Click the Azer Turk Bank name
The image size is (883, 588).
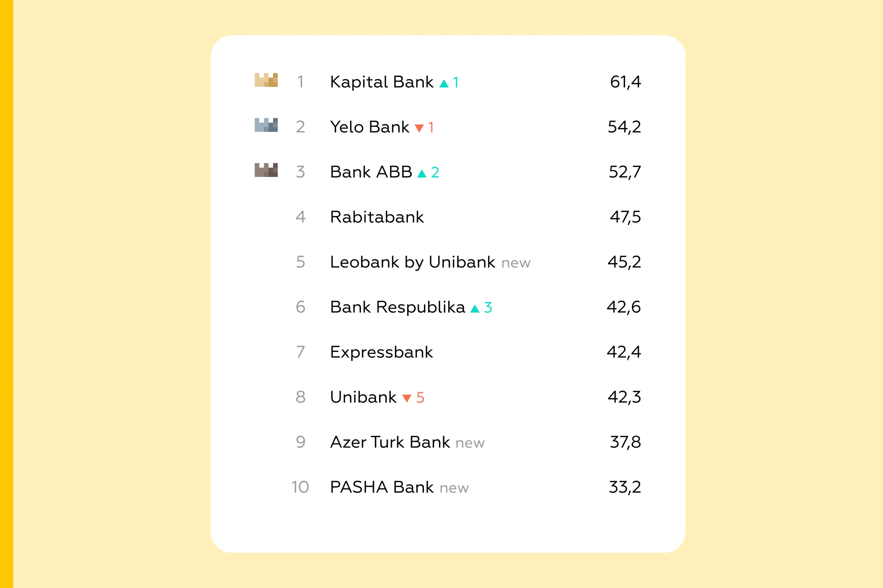point(390,442)
